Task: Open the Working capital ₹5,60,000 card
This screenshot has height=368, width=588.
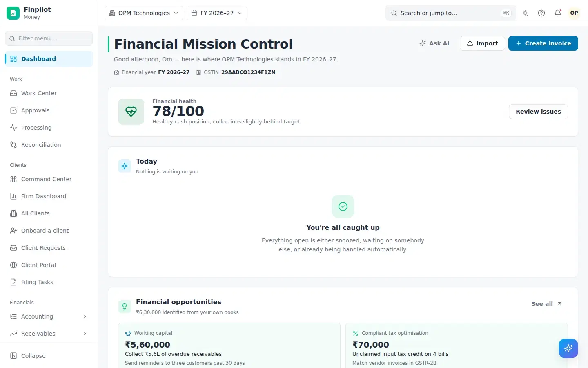Action: tap(229, 346)
